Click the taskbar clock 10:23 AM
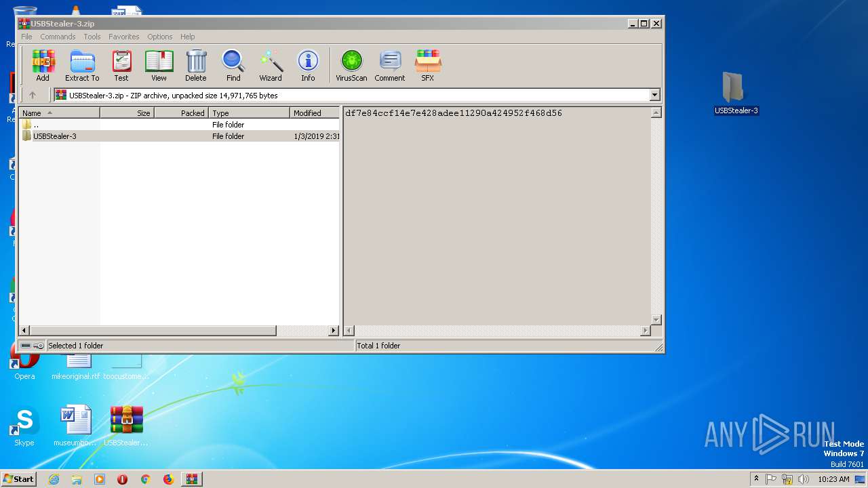Viewport: 868px width, 488px height. 833,479
